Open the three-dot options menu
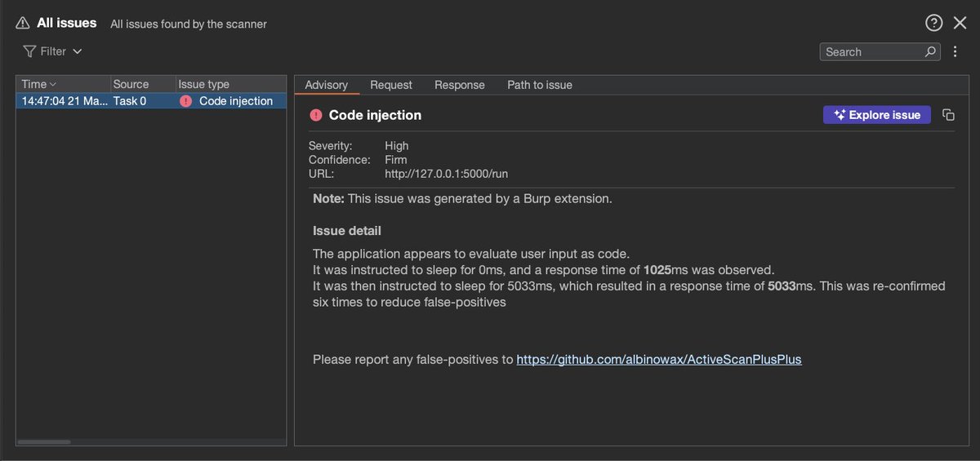The width and height of the screenshot is (980, 461). coord(955,51)
